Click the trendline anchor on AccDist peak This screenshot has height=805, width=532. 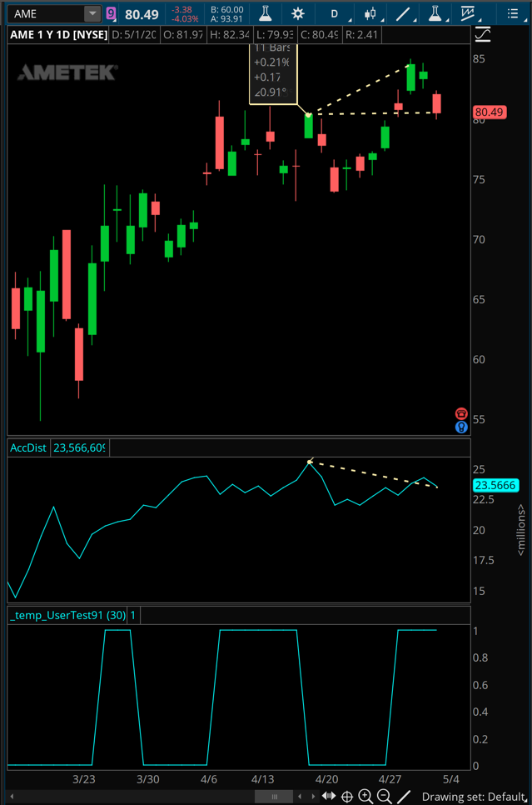coord(310,462)
